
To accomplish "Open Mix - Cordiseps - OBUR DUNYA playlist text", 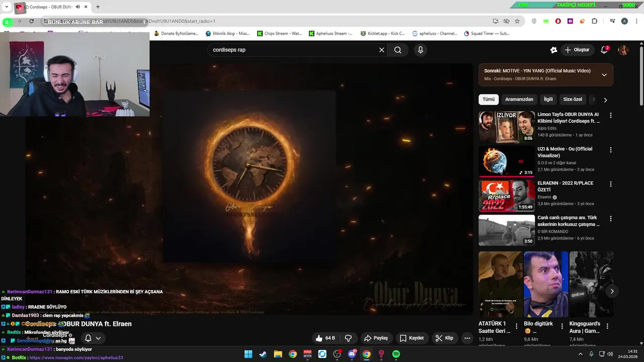I will 520,79.
